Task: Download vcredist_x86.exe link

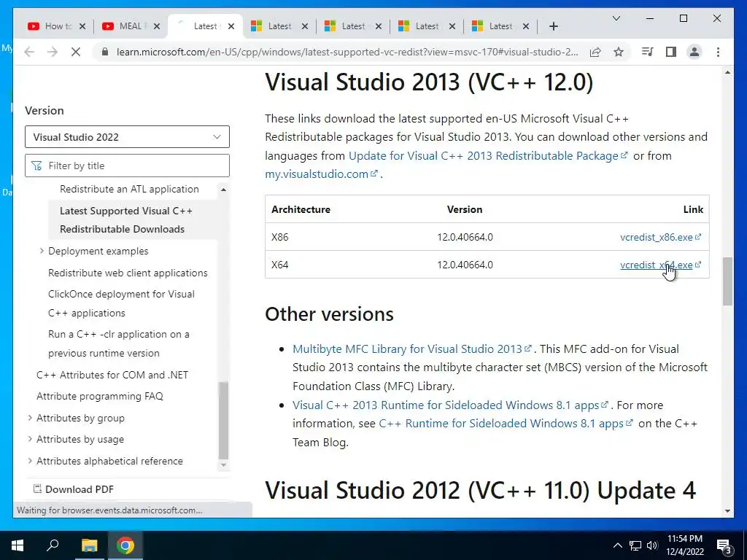Action: pos(660,237)
